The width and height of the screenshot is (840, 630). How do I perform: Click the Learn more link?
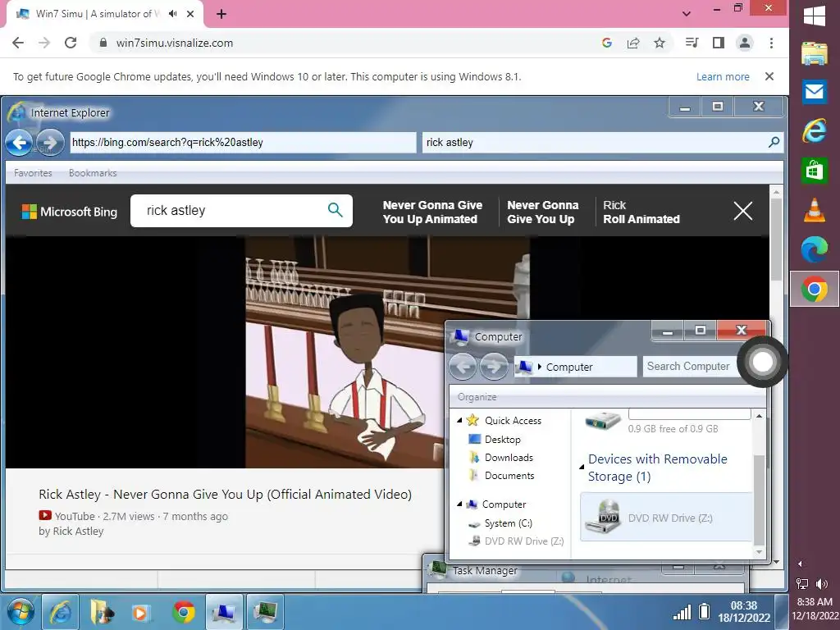723,76
